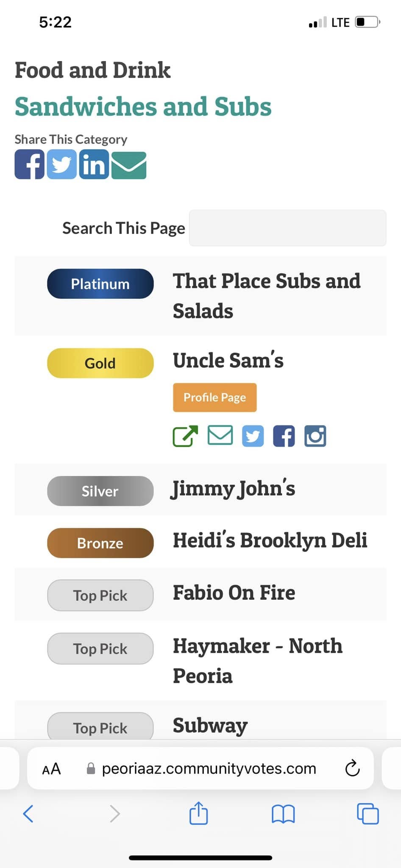Select That Place Subs and Salads
Viewport: 401px width, 868px height.
[x=267, y=296]
